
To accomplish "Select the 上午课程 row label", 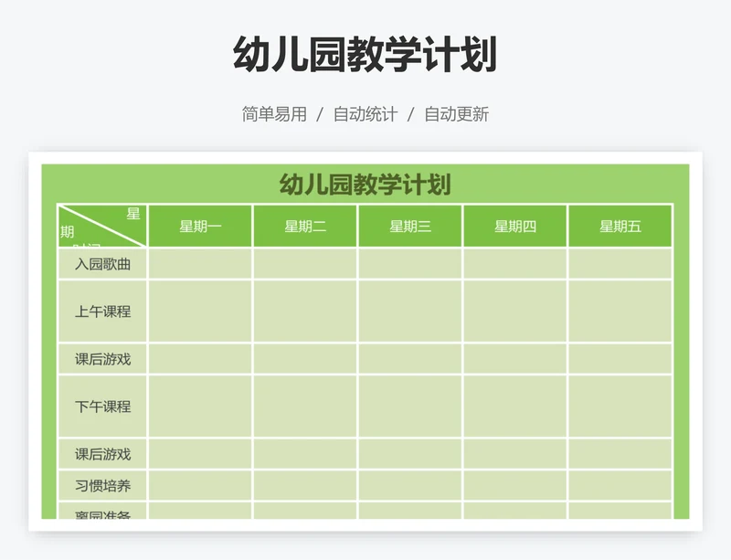I will [102, 312].
